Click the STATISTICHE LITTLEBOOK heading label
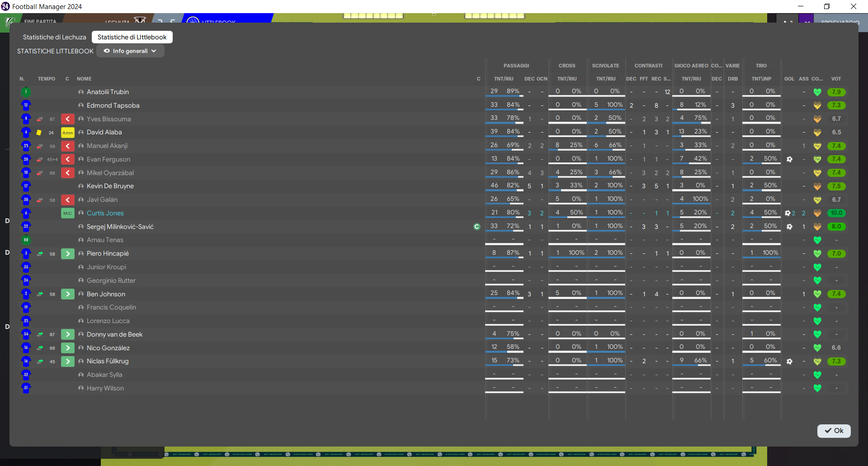The image size is (868, 466). [x=55, y=51]
